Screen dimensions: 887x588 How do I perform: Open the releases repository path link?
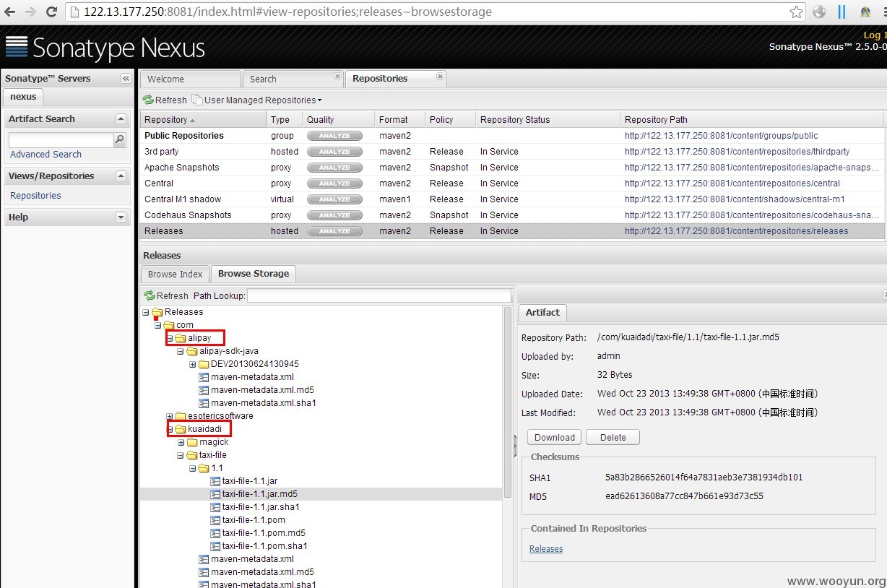pos(736,231)
